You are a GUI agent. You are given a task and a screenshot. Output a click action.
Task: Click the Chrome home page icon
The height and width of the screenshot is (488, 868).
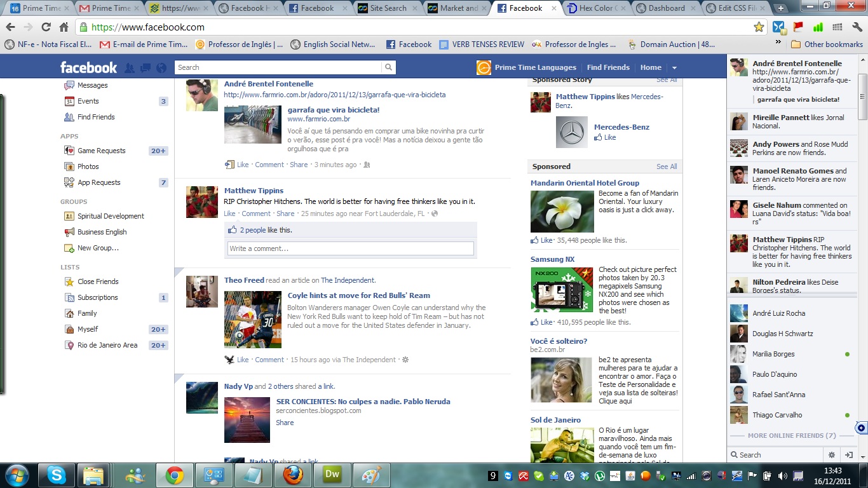pos(64,27)
